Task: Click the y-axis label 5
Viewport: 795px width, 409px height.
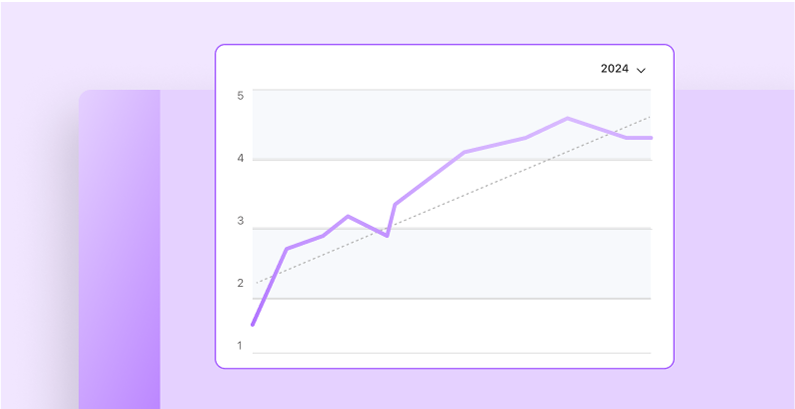Action: pos(240,96)
